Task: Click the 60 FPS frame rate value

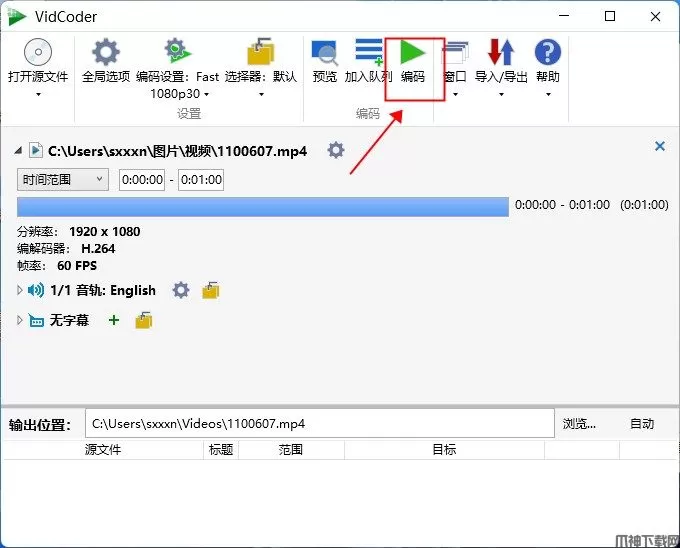Action: point(77,265)
